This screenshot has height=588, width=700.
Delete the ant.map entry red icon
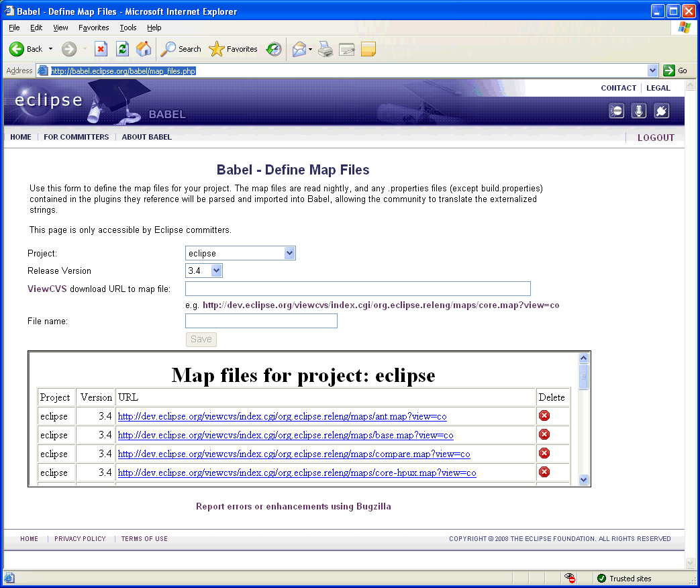click(544, 415)
